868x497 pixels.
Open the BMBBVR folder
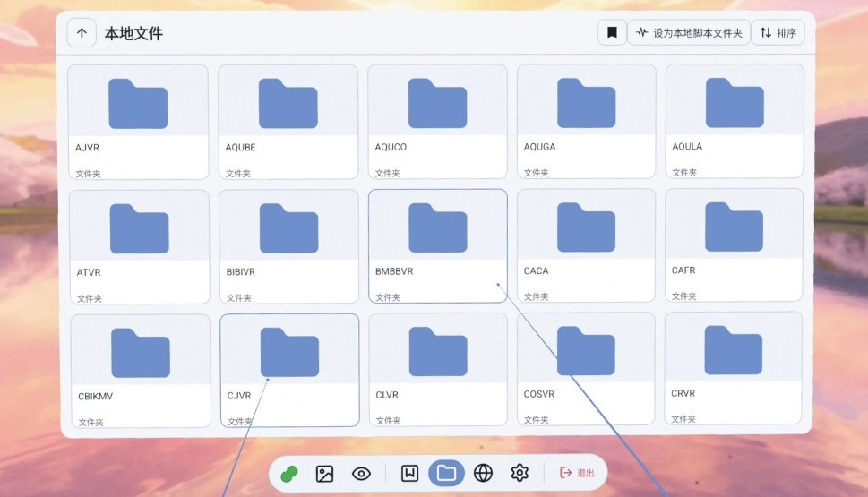pos(437,245)
